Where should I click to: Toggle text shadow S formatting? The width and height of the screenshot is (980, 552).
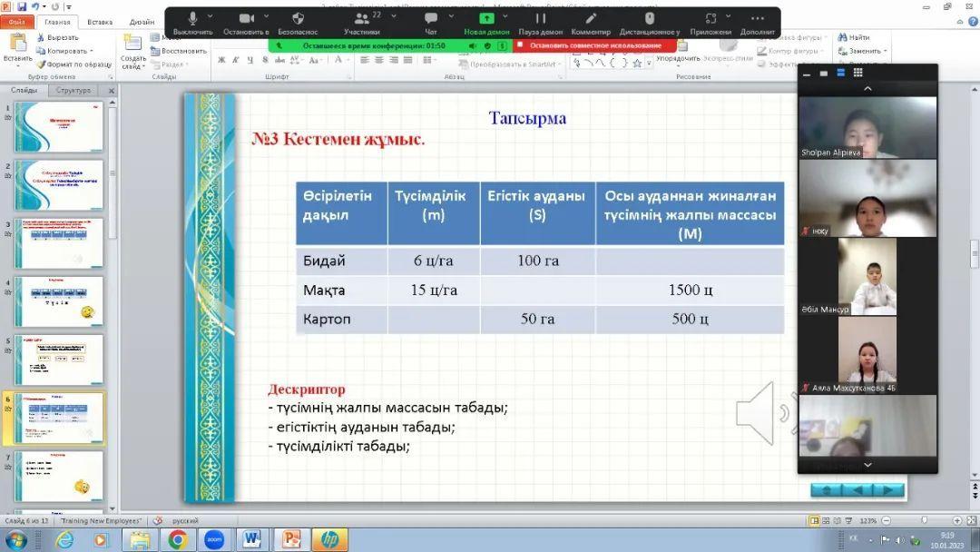(265, 60)
